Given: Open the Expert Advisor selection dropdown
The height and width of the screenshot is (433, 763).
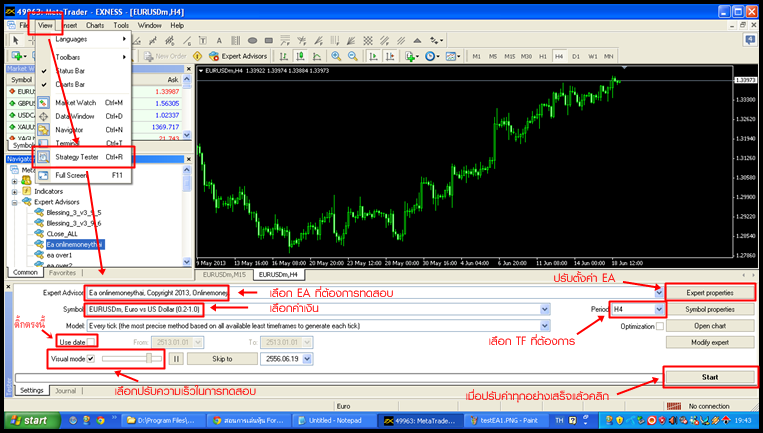Looking at the screenshot, I should pos(659,293).
